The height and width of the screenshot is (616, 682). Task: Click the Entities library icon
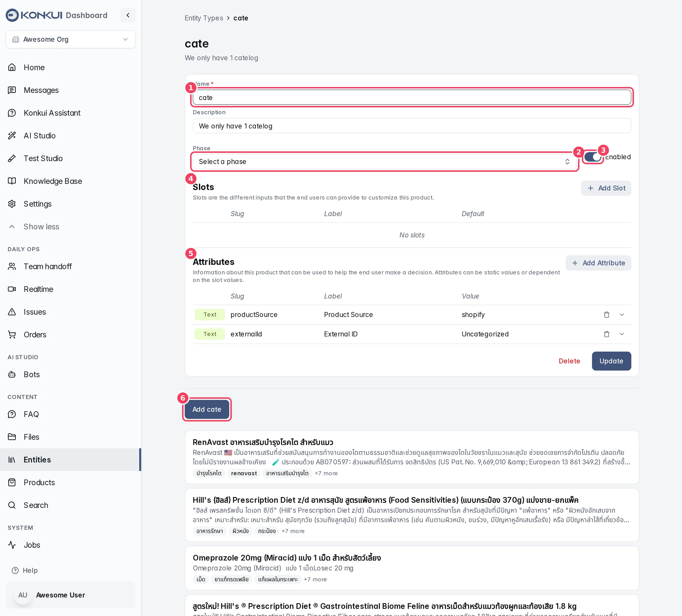(x=12, y=460)
